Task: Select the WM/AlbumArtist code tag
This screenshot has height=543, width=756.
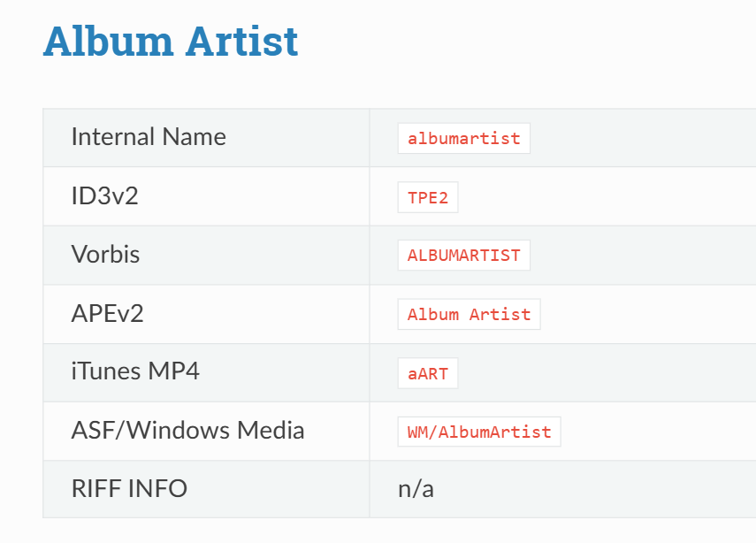Action: (478, 432)
